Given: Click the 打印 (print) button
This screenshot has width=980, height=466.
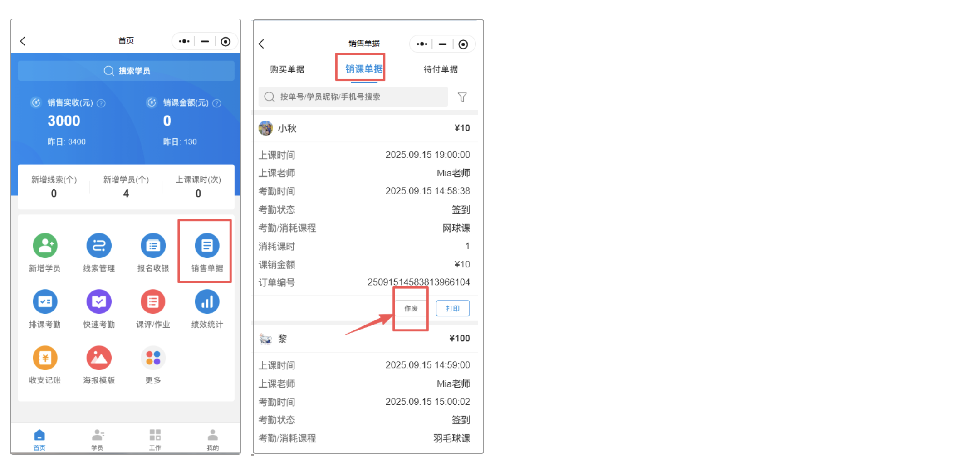Looking at the screenshot, I should pyautogui.click(x=452, y=308).
